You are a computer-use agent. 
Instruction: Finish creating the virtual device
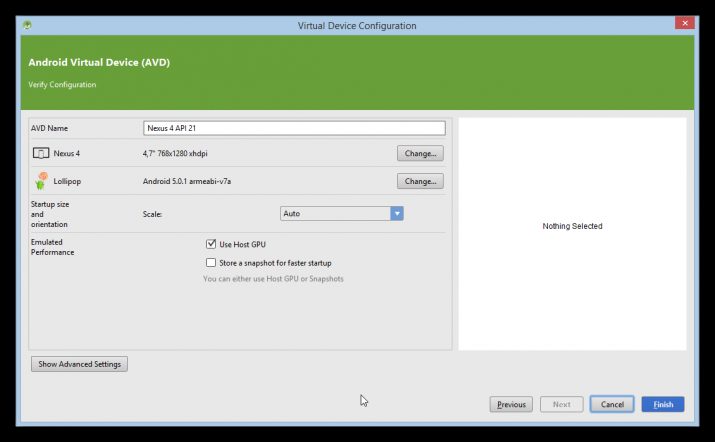pos(663,404)
